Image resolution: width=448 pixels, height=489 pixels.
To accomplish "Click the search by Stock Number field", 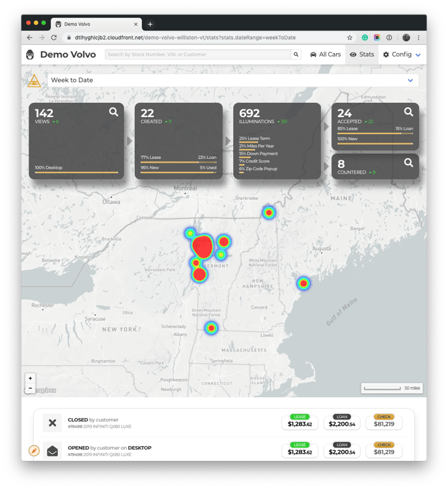I will [198, 55].
